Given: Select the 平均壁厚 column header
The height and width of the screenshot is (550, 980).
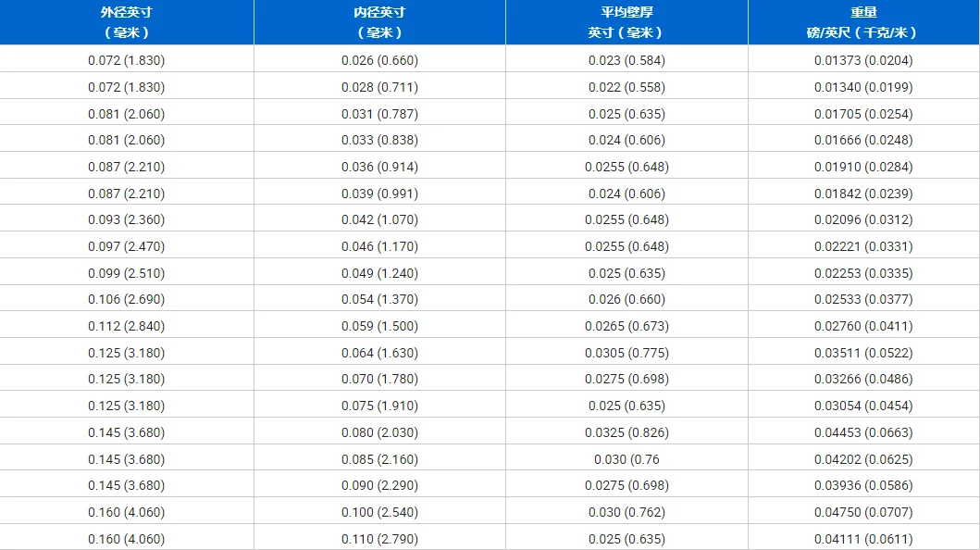Looking at the screenshot, I should tap(626, 22).
